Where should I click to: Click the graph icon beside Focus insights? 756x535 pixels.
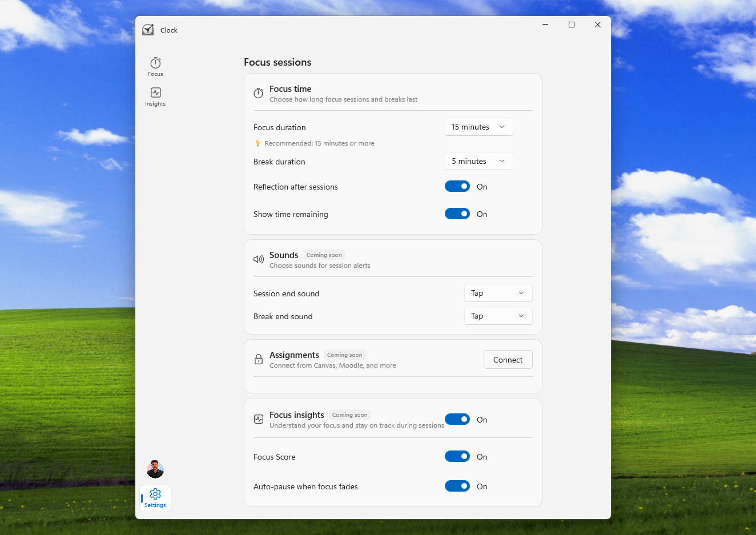pyautogui.click(x=258, y=419)
